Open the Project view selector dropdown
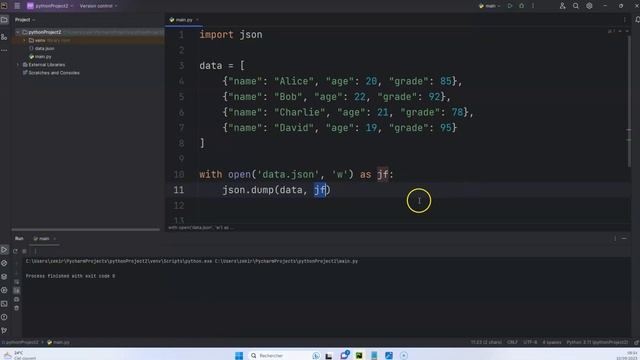640x360 pixels. point(25,20)
